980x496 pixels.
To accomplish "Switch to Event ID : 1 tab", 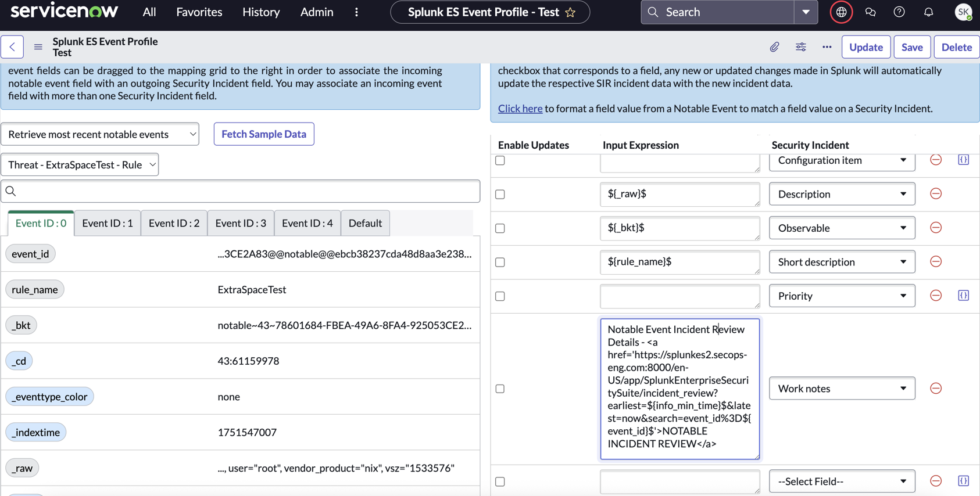I will tap(108, 224).
